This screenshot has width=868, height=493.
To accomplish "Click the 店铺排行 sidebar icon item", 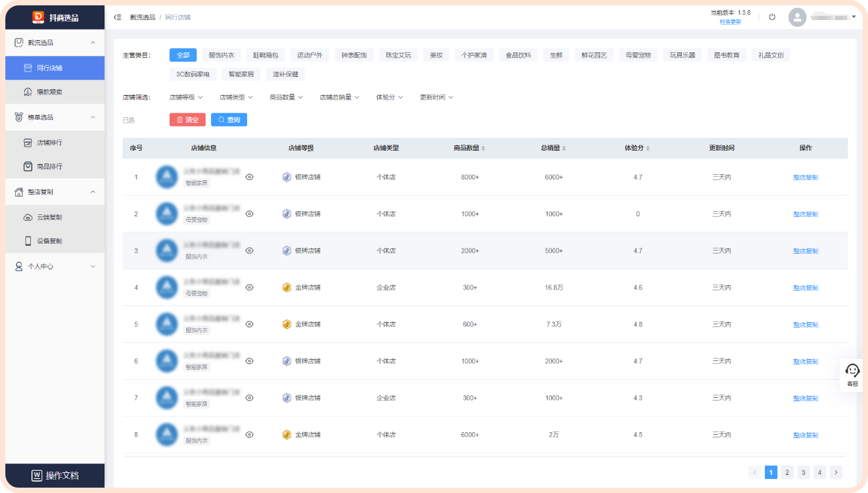I will (x=48, y=143).
